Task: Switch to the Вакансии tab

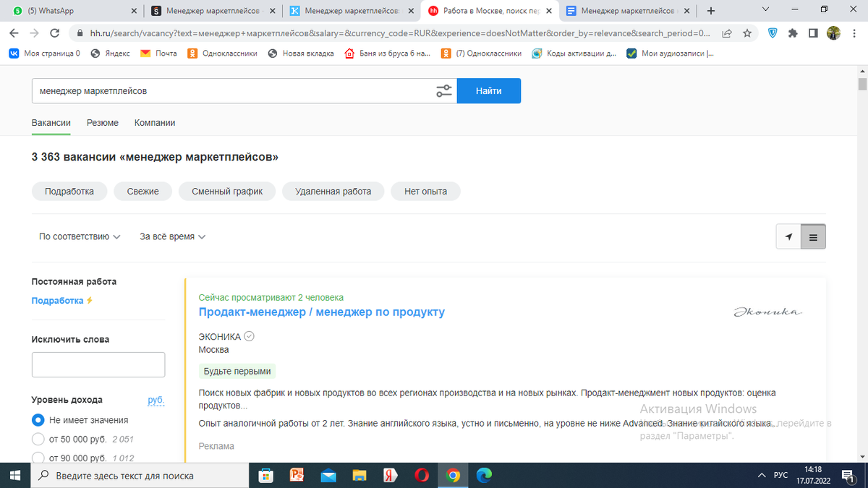Action: 51,123
